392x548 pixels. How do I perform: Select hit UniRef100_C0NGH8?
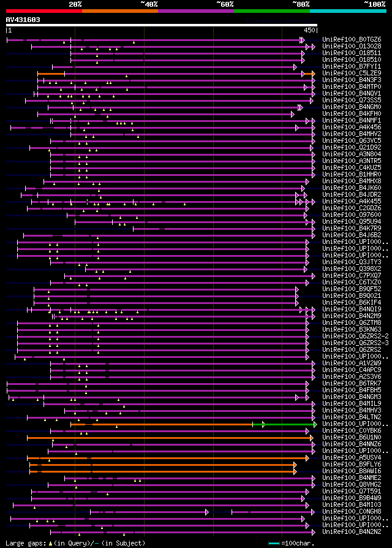352,512
